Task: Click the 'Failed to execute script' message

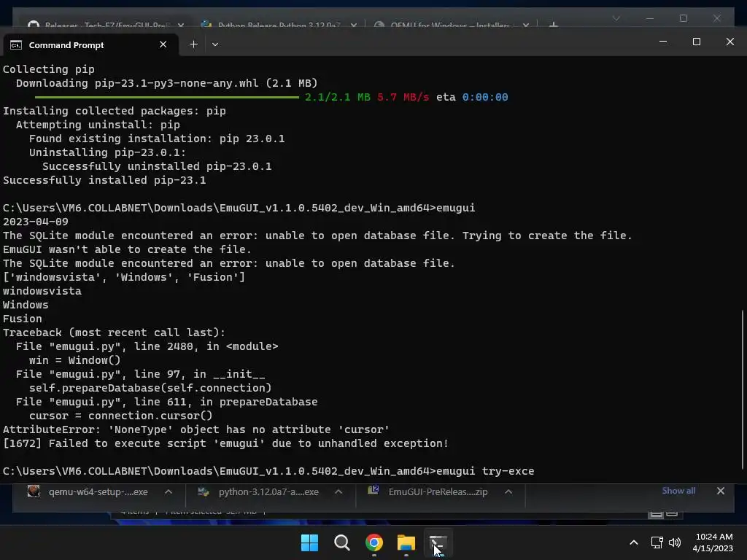Action: [225, 443]
